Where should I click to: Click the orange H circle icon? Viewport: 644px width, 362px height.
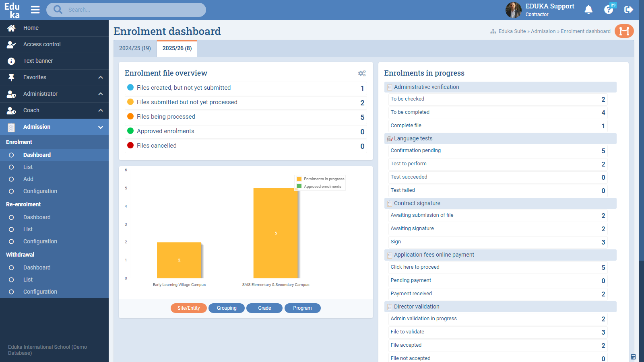click(624, 31)
